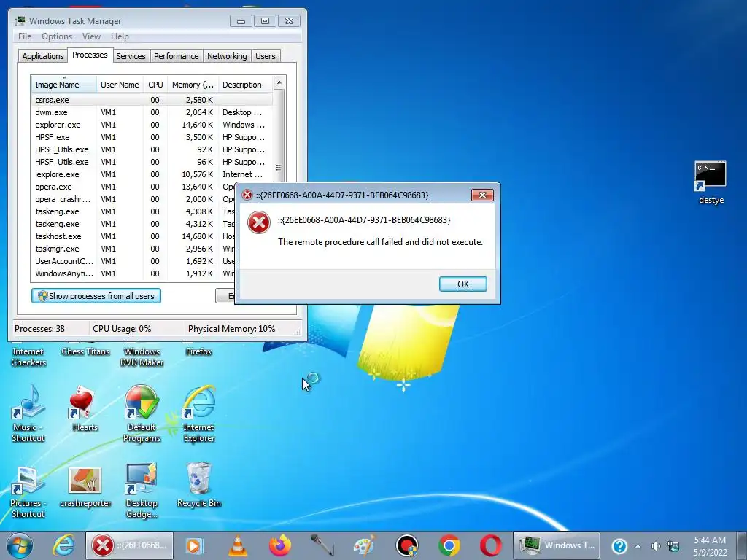The width and height of the screenshot is (747, 560).
Task: Click OK in the error dialog
Action: (462, 284)
